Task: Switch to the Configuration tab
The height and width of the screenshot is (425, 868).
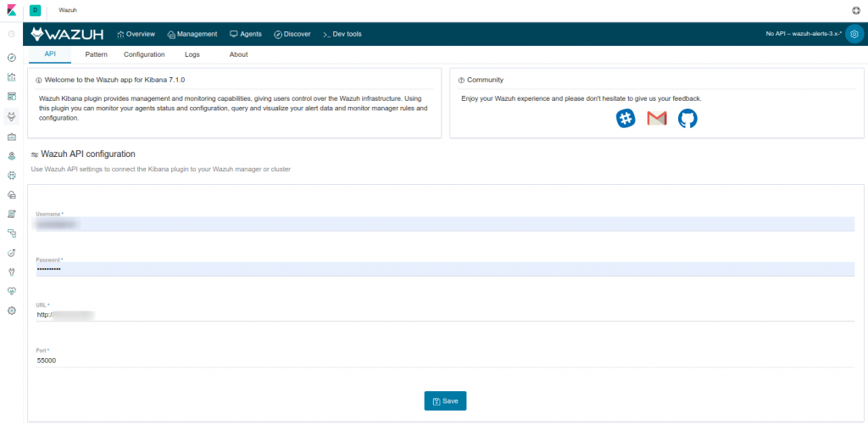Action: pyautogui.click(x=144, y=54)
